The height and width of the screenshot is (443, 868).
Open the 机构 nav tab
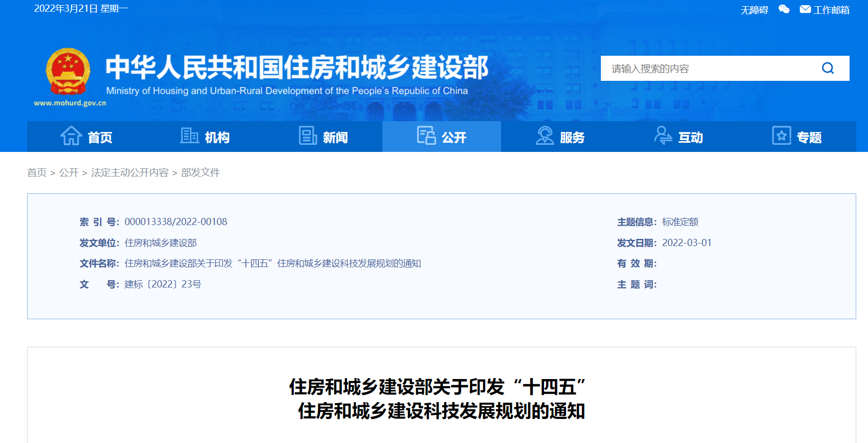(x=205, y=137)
